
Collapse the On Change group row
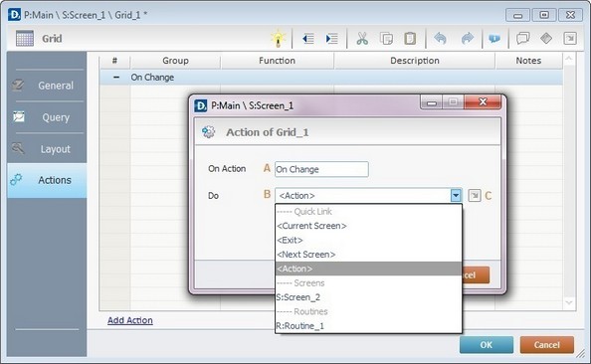tap(116, 78)
